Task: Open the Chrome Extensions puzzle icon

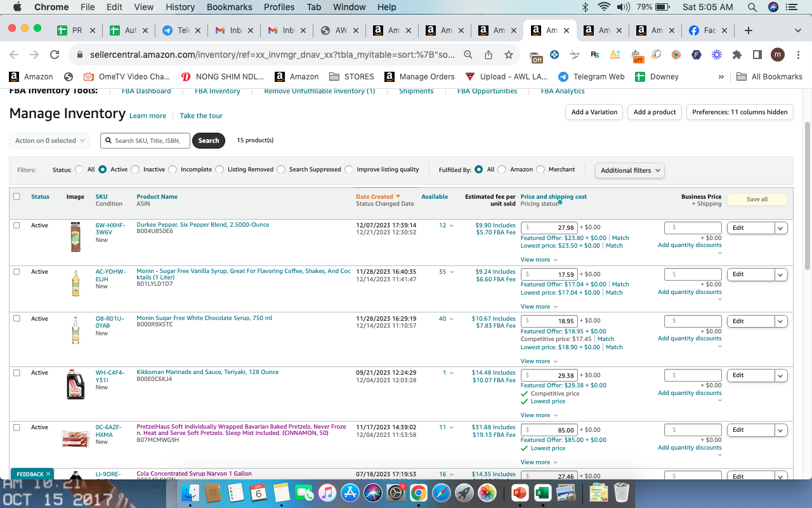Action: [x=737, y=55]
